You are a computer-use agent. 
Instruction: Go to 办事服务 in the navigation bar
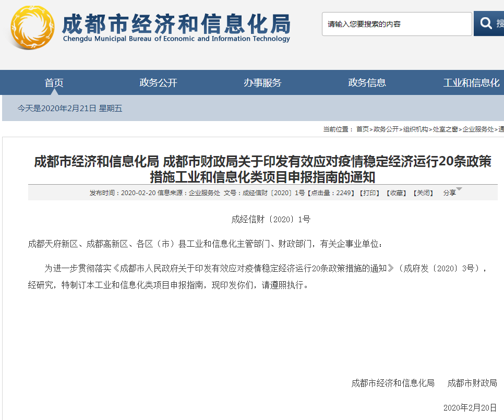(x=262, y=82)
